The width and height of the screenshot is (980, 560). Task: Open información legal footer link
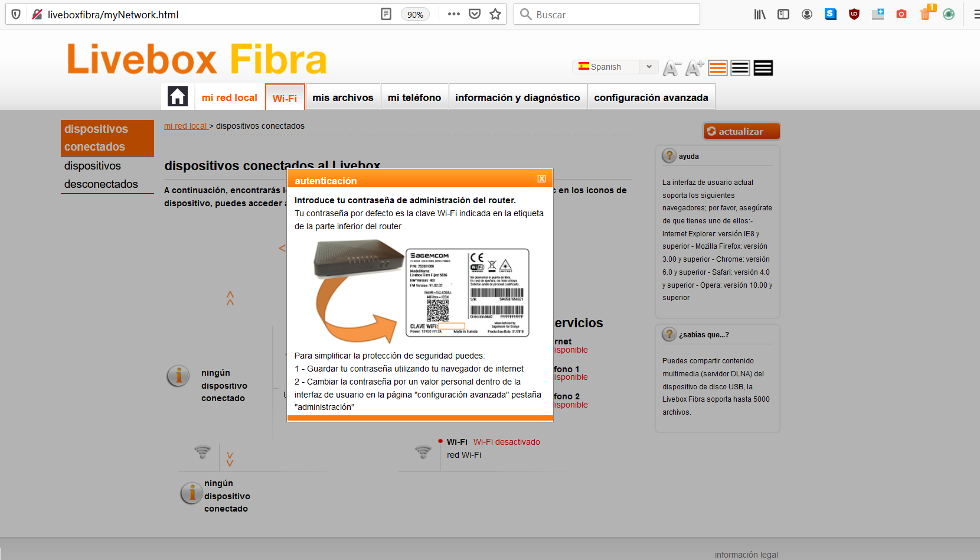click(746, 555)
